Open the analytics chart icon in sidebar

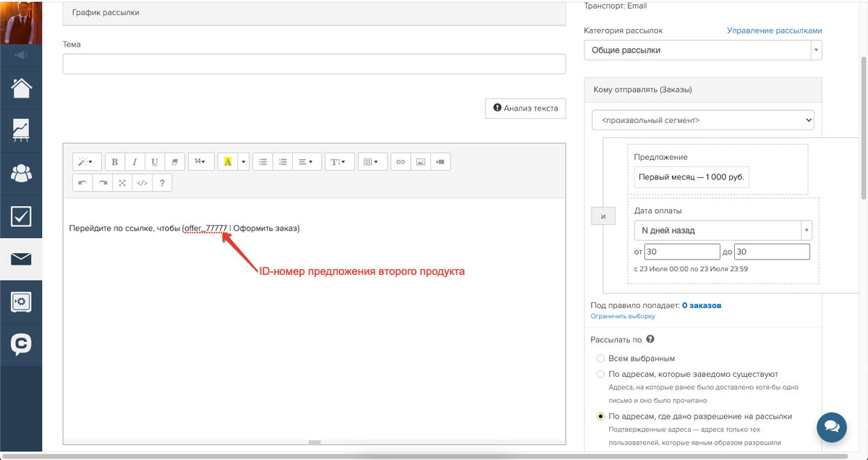(x=21, y=130)
